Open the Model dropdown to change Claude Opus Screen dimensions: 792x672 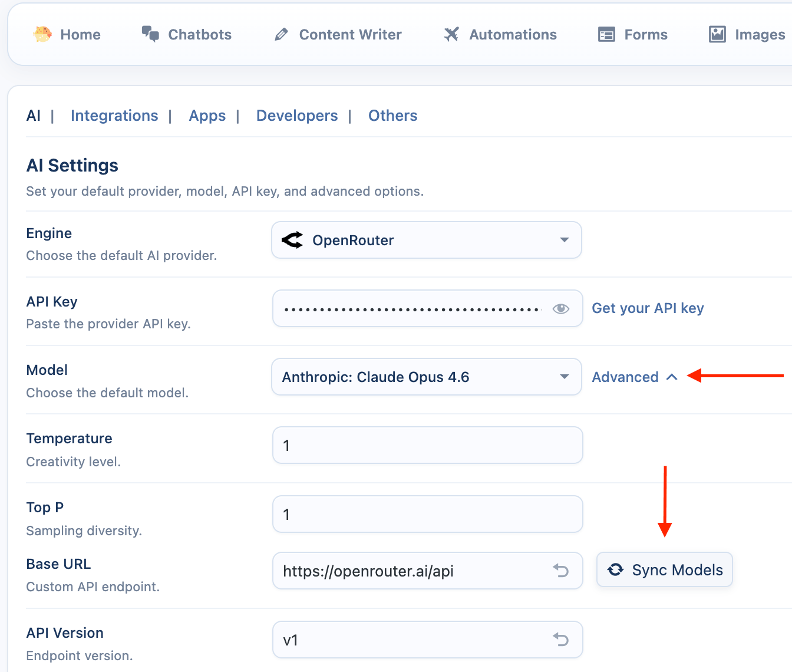pos(426,377)
